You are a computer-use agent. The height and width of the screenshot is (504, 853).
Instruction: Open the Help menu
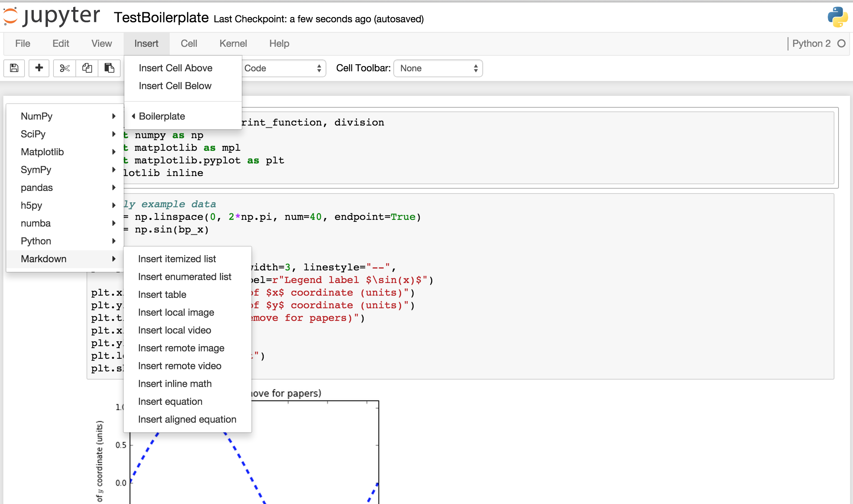pyautogui.click(x=279, y=43)
